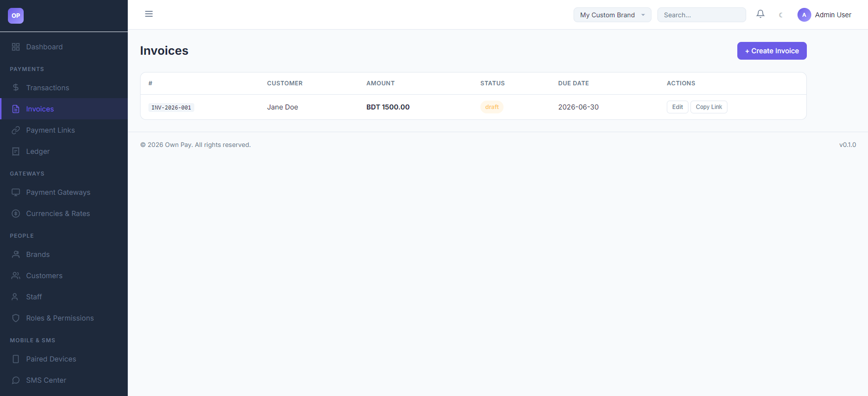
Task: Click the Invoices document icon
Action: point(16,109)
